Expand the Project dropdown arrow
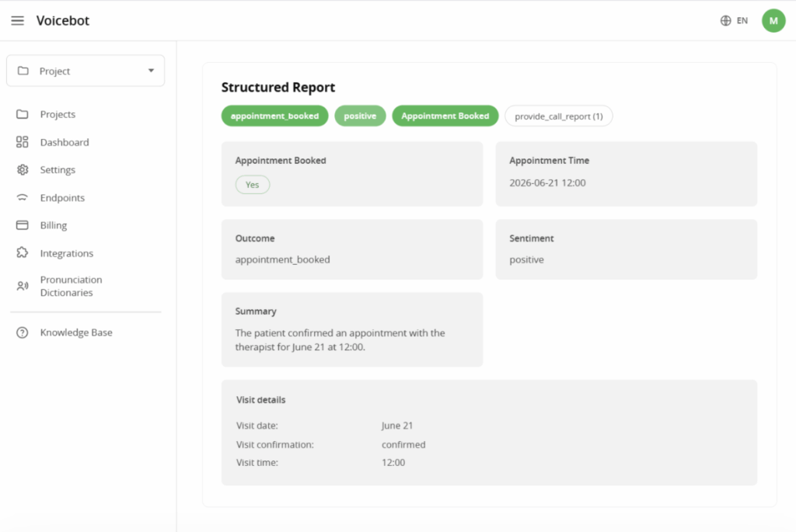Viewport: 796px width, 532px height. coord(151,71)
